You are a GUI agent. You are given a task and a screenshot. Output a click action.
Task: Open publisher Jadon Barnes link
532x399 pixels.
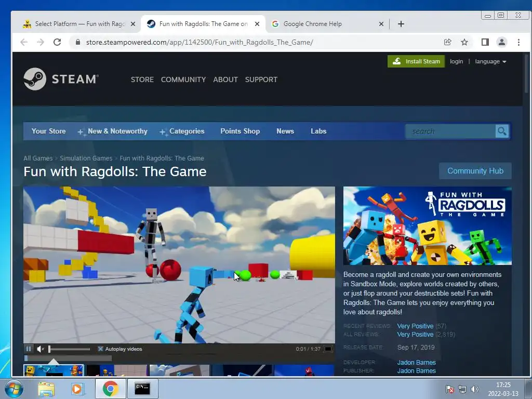pyautogui.click(x=416, y=371)
